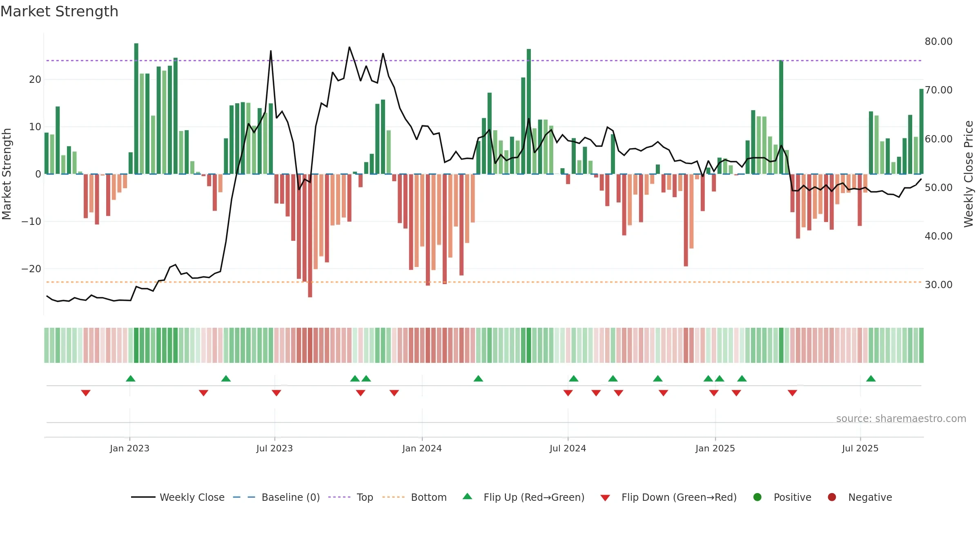Toggle the Baseline (0) legend entry
Image resolution: width=980 pixels, height=551 pixels.
point(276,497)
